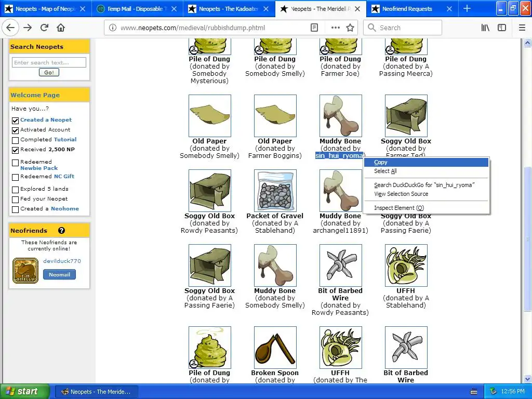The image size is (532, 399).
Task: Open page actions three-dot menu
Action: [x=335, y=28]
